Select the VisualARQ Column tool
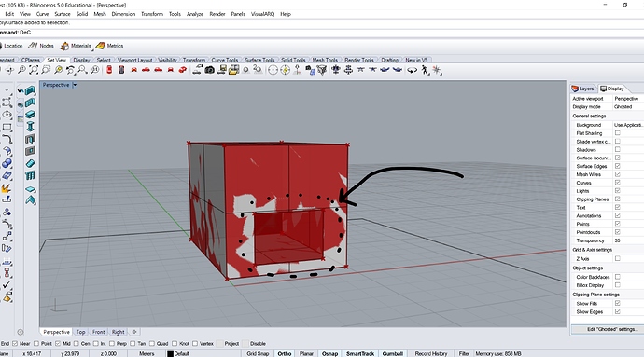This screenshot has width=644, height=357. pos(31,127)
